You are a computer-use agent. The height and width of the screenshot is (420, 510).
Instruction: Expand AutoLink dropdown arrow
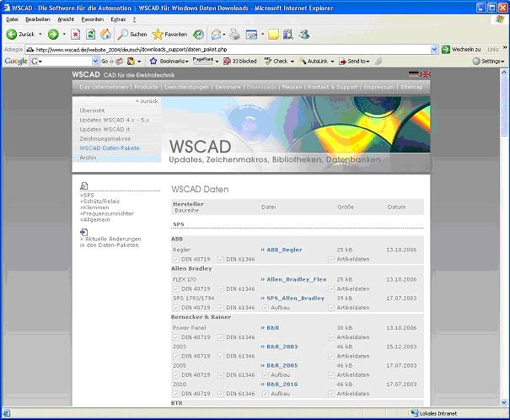(332, 62)
